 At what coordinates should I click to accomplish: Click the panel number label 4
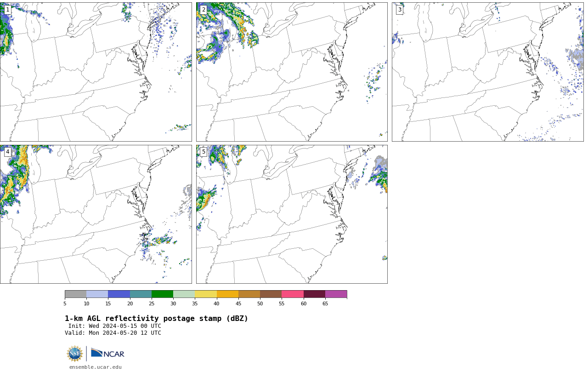7,152
